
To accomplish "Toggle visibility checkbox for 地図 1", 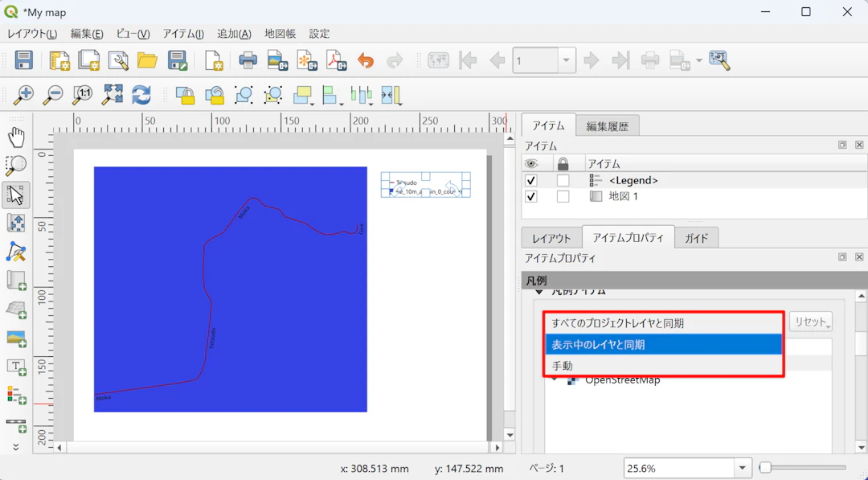I will click(x=530, y=197).
